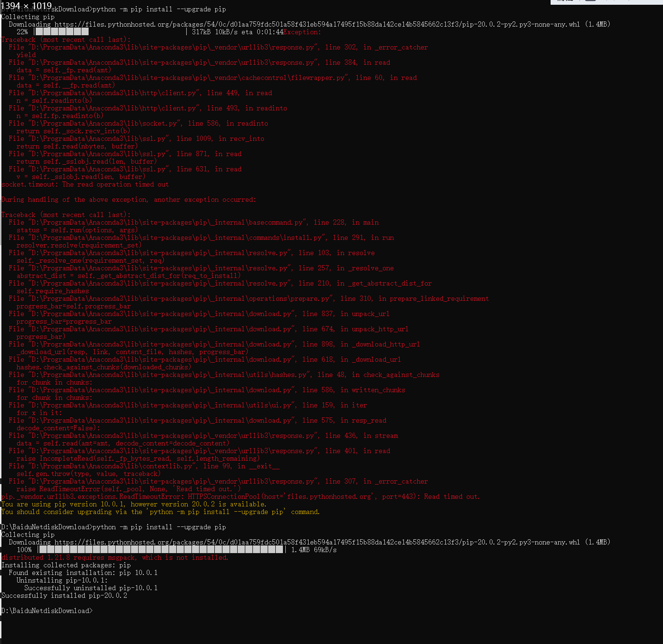Click ui.py line 159 in iter
663x644 pixels.
point(188,405)
